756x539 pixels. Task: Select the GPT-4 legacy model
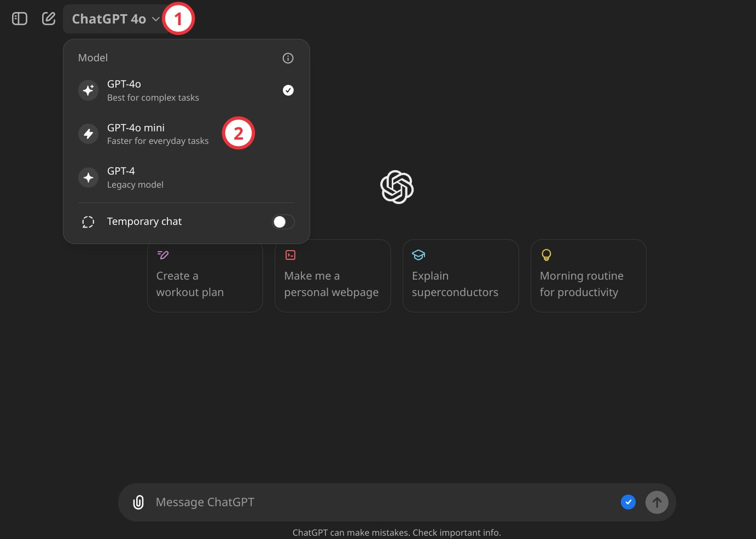[x=187, y=178]
